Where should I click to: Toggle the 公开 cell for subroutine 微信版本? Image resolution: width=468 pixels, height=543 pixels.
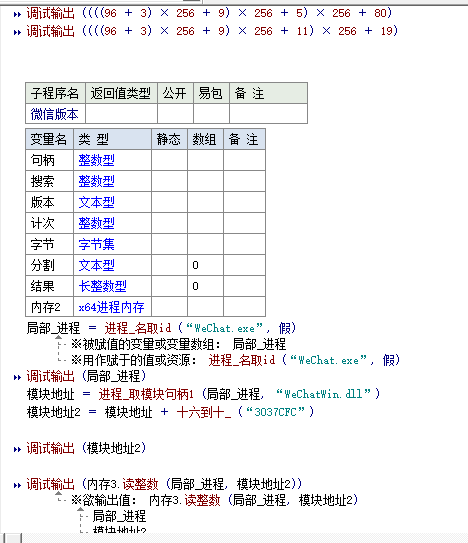tap(175, 114)
